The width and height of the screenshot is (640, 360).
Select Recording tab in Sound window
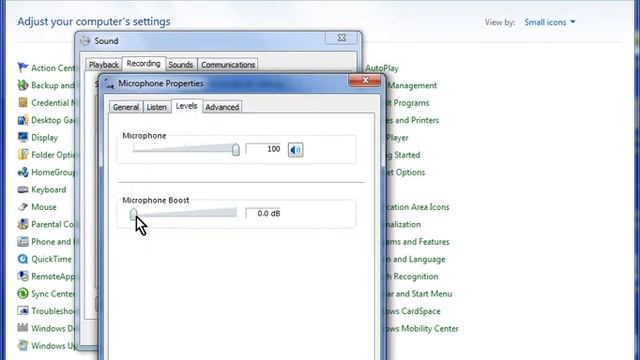144,64
